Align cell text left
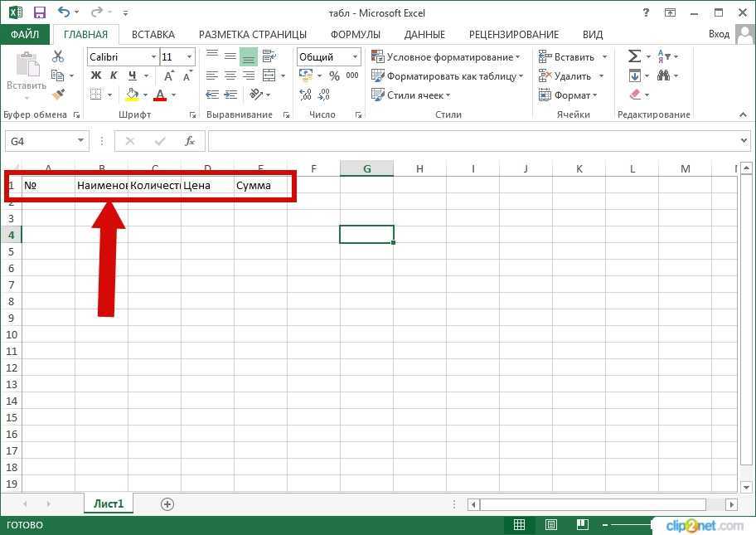756x535 pixels. coord(212,75)
